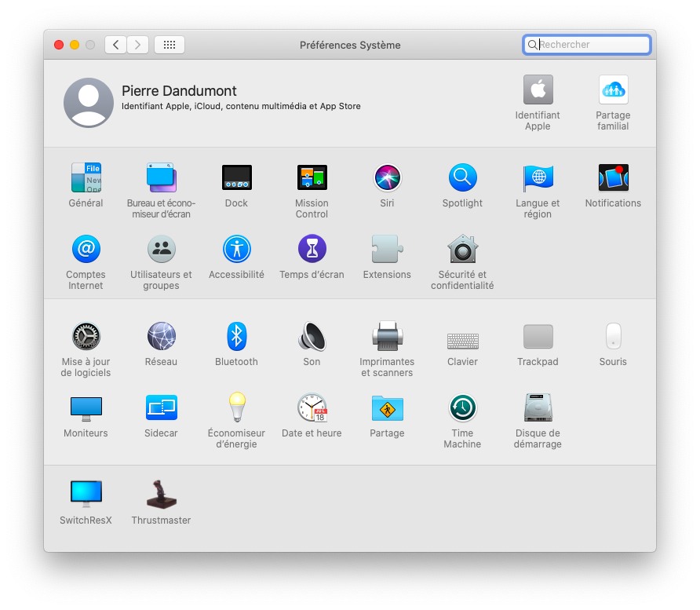This screenshot has width=700, height=610.
Task: Open the Général preferences pane
Action: (86, 177)
